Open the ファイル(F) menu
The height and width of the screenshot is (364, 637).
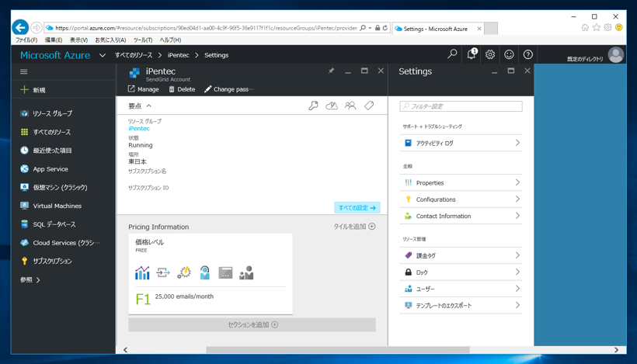[x=26, y=40]
